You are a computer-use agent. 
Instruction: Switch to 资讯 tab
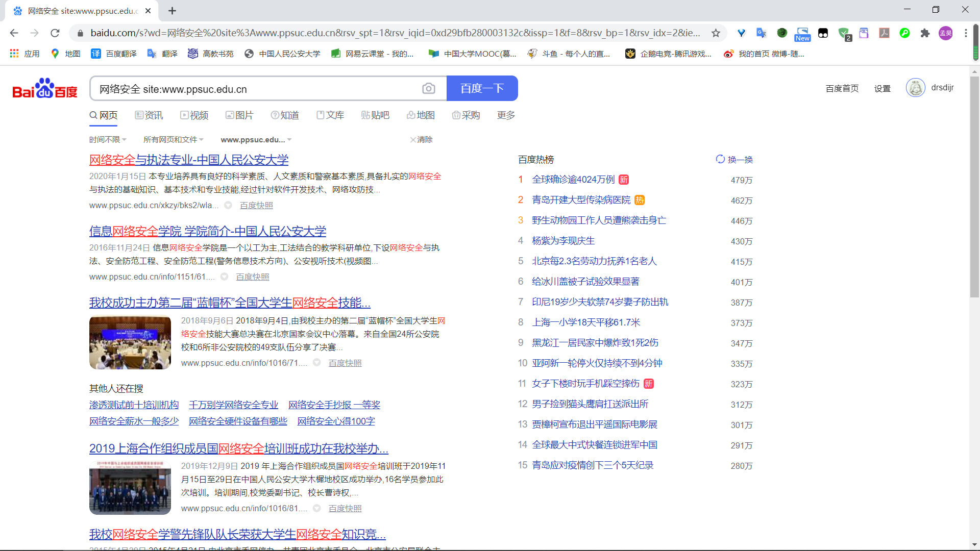[149, 115]
